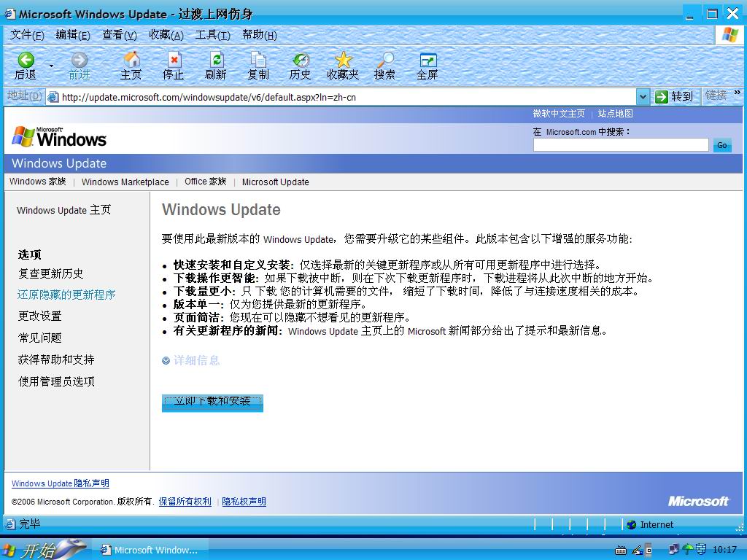Open the 保留所有权利 footer link
The width and height of the screenshot is (747, 560).
pos(185,502)
